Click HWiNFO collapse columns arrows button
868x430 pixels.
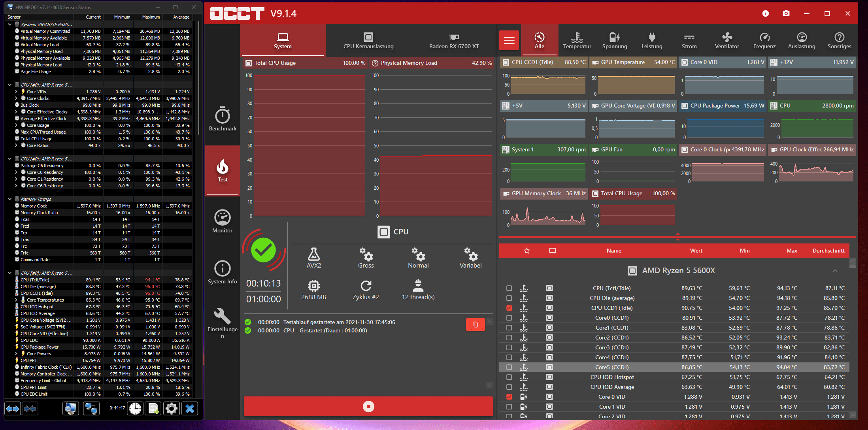30,408
